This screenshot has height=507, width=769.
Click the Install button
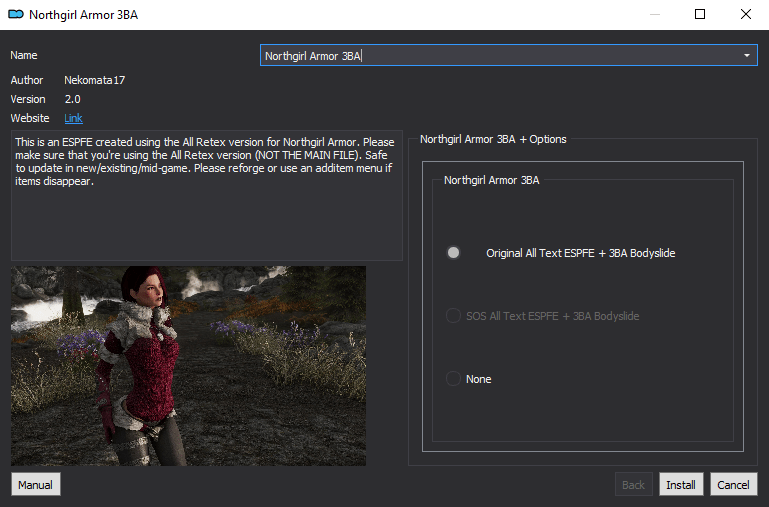pos(681,484)
